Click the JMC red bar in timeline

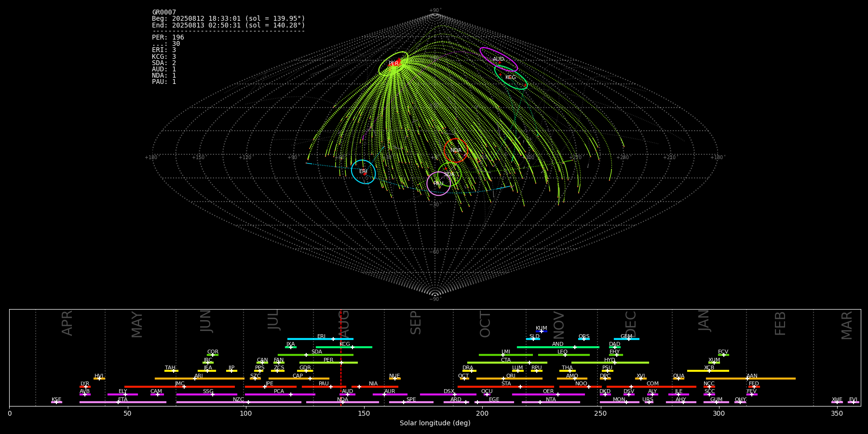click(x=179, y=387)
